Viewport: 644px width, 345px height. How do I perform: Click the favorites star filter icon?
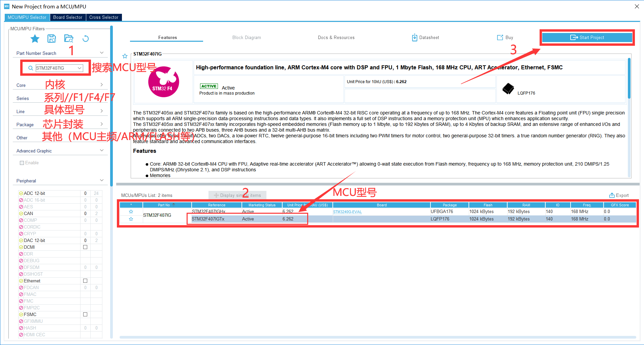[35, 39]
